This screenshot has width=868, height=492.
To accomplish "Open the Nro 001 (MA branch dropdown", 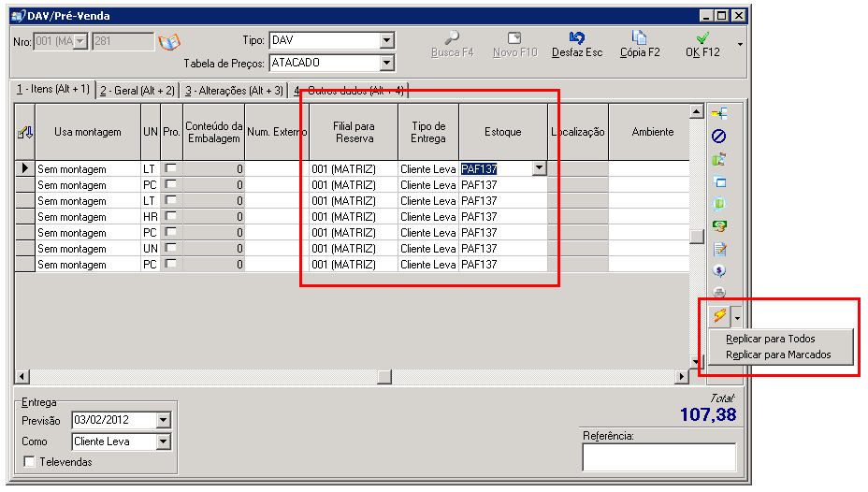I will pos(80,41).
